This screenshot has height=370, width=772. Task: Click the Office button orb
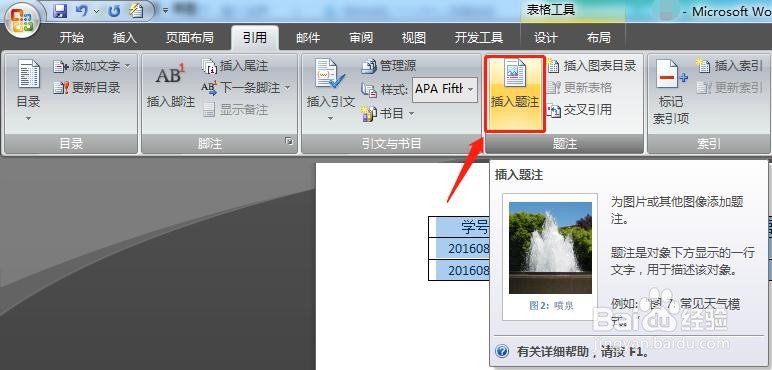click(x=22, y=20)
